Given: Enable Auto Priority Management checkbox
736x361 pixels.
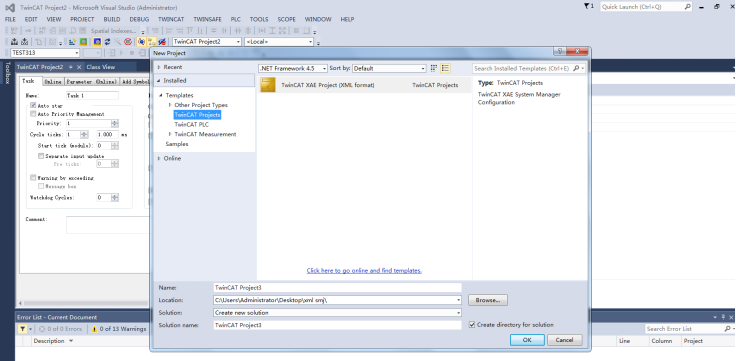Looking at the screenshot, I should pyautogui.click(x=33, y=114).
